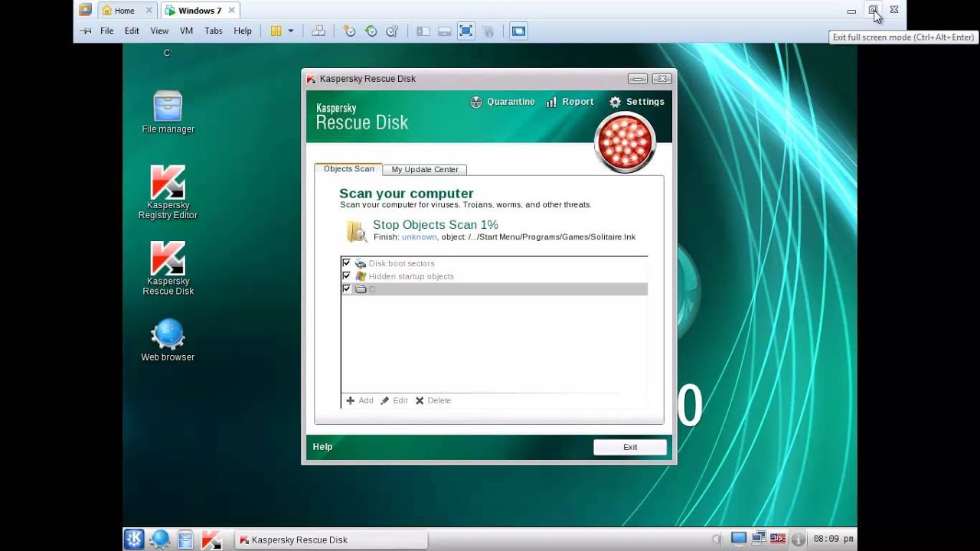This screenshot has width=980, height=551.
Task: Click Stop Objects Scan link
Action: (435, 225)
